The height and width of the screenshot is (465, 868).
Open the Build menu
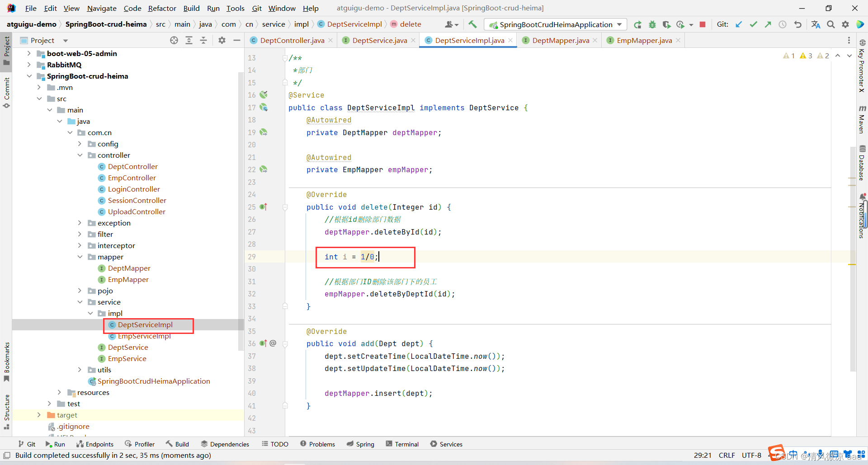click(x=191, y=8)
